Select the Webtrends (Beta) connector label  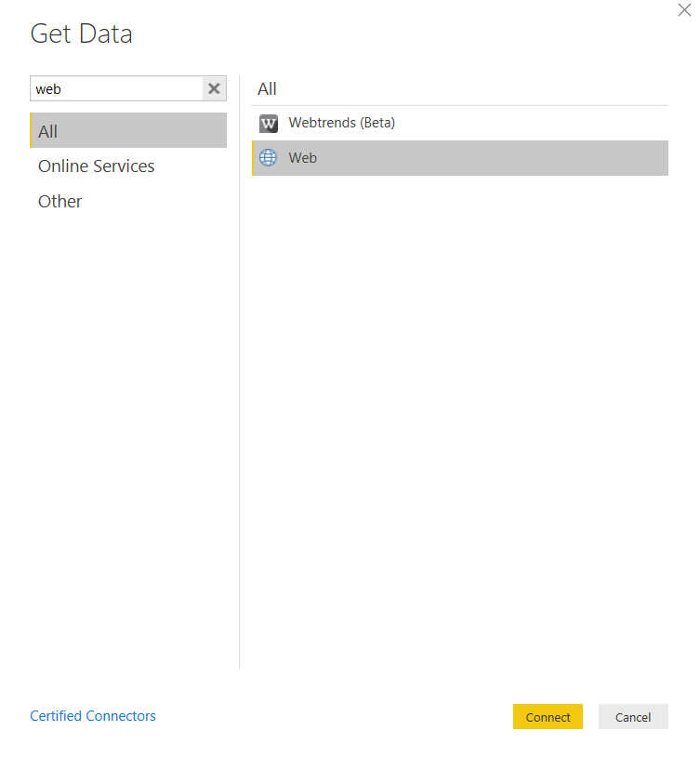342,123
